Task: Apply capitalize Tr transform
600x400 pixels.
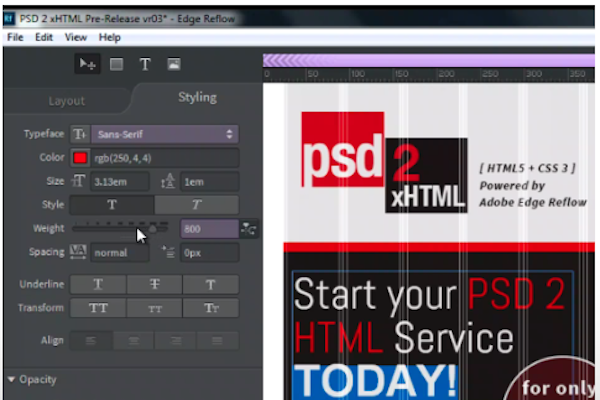Action: (211, 308)
